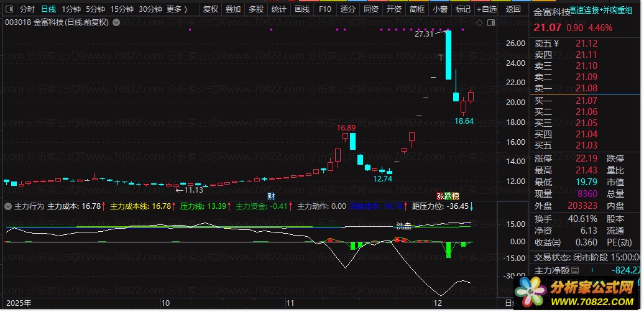
Task: Toggle the 简框 simple frame mode
Action: (417, 9)
